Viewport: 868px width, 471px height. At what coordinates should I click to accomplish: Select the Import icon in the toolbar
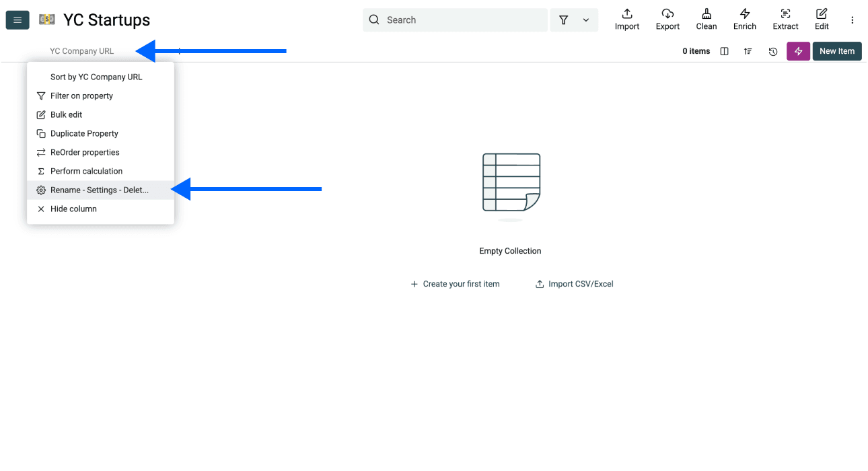626,19
